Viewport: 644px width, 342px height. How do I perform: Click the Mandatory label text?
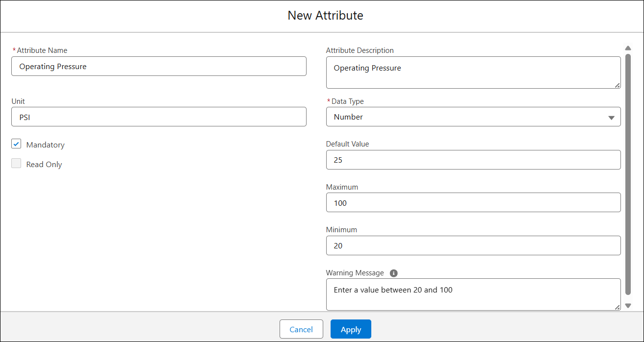[x=45, y=145]
